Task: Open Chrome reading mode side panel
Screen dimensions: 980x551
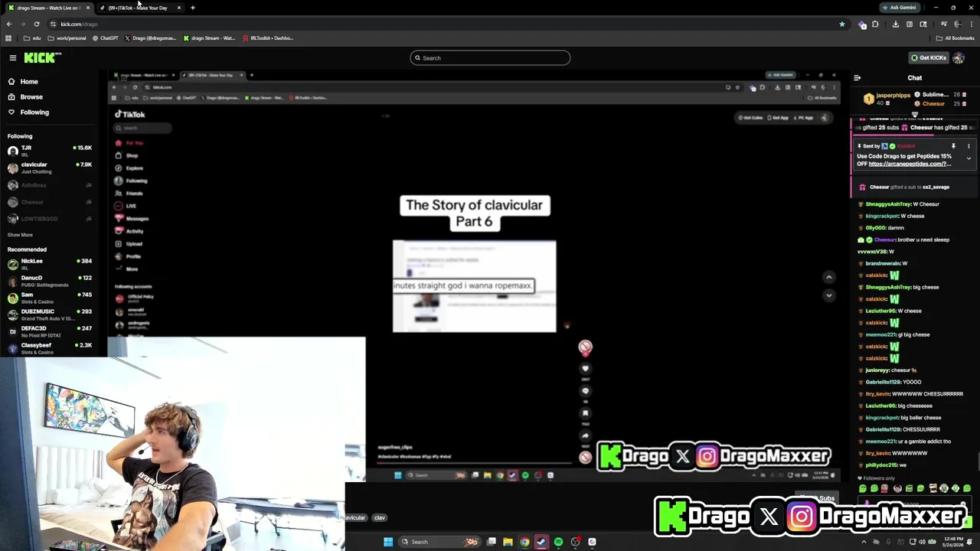Action: pos(910,24)
